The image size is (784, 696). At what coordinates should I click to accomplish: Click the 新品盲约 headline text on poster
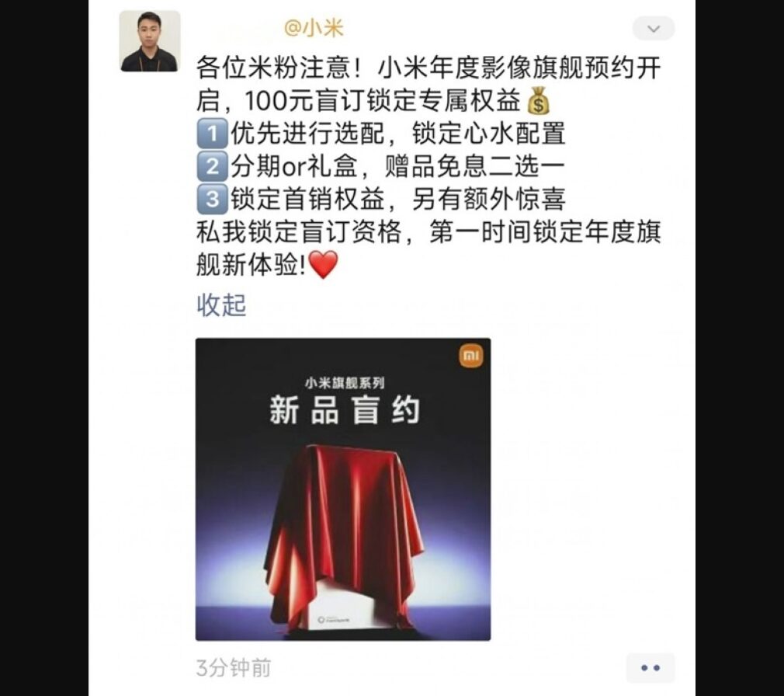click(x=344, y=410)
